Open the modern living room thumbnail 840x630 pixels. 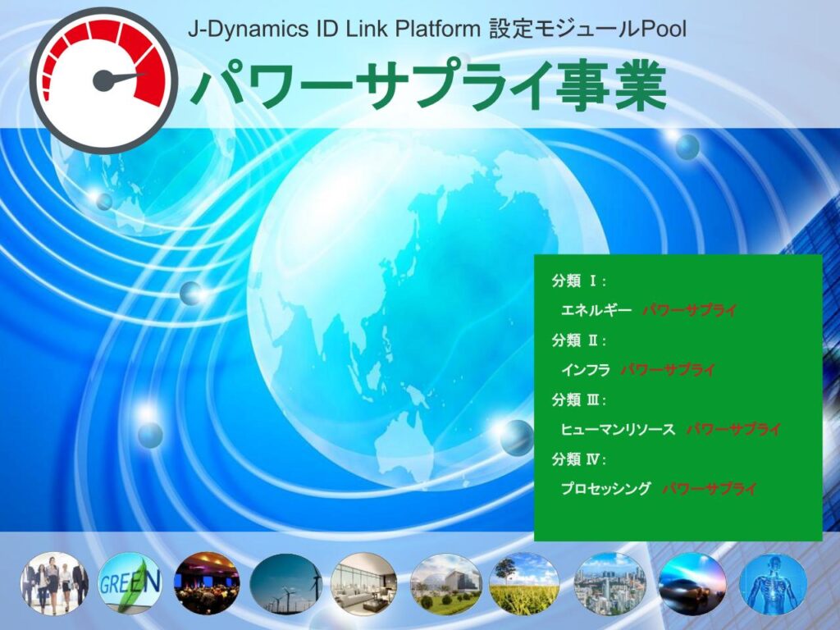pos(363,584)
